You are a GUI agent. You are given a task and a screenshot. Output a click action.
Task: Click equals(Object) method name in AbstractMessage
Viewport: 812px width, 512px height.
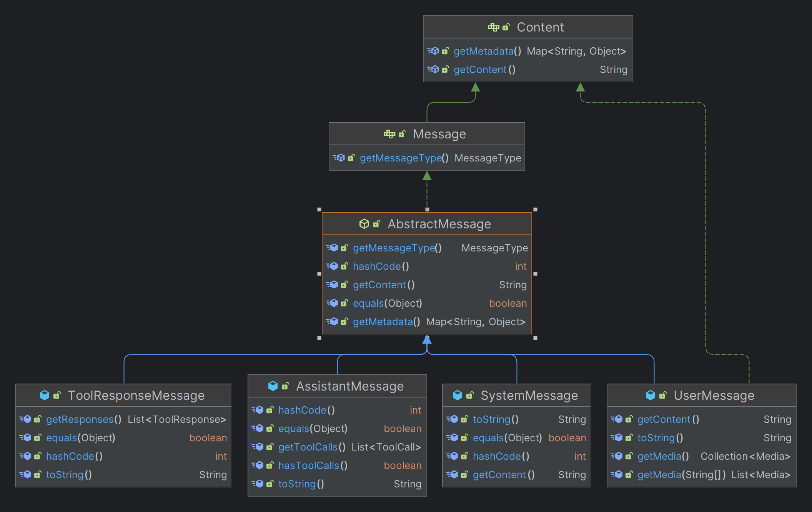point(388,303)
